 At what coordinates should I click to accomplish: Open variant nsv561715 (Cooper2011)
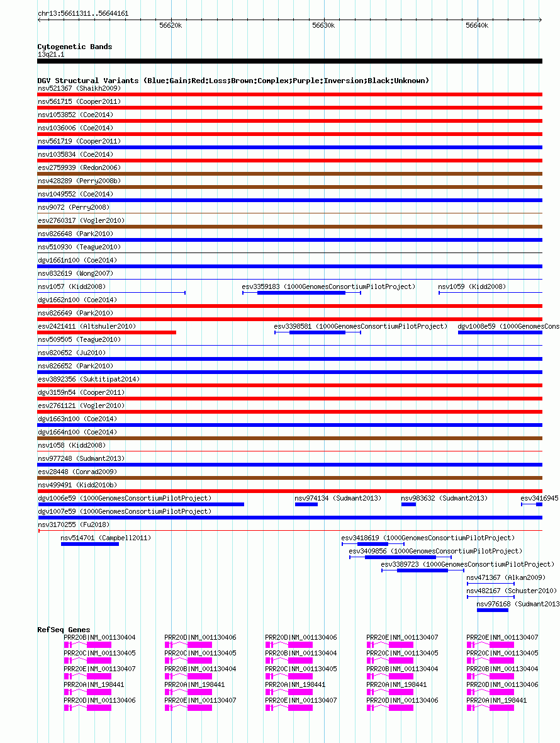point(79,101)
